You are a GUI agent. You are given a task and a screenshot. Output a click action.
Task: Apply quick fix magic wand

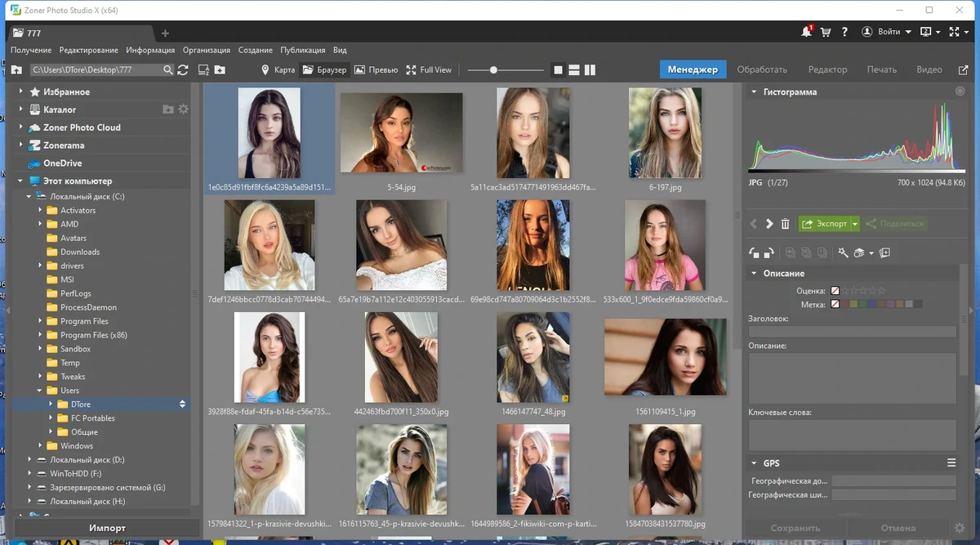[844, 253]
